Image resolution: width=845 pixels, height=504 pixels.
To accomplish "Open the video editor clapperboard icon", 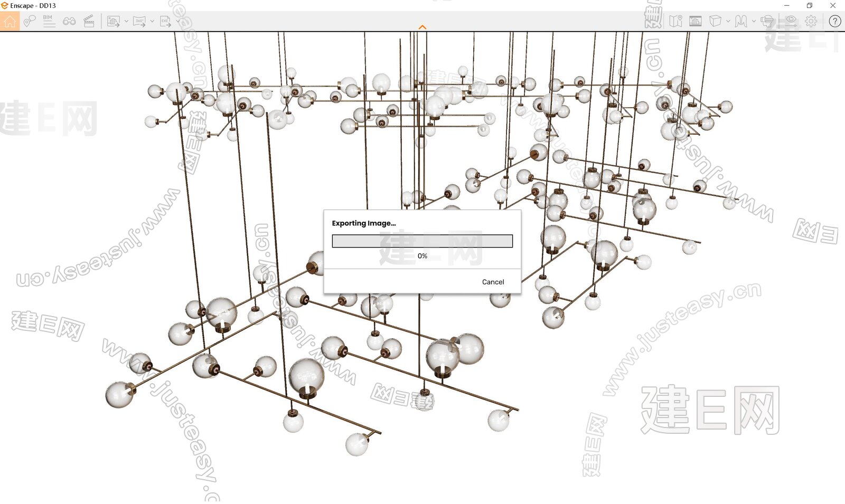I will tap(89, 21).
